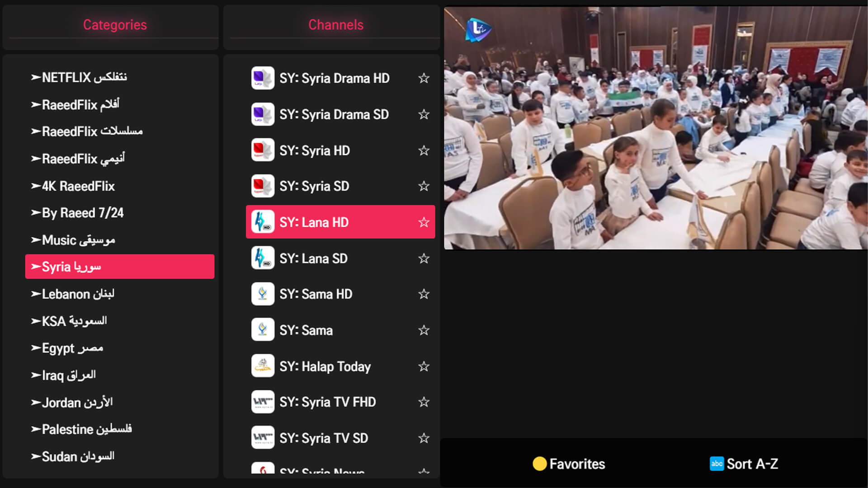Click the SY: Lana HD channel logo
This screenshot has width=868, height=488.
(x=263, y=222)
